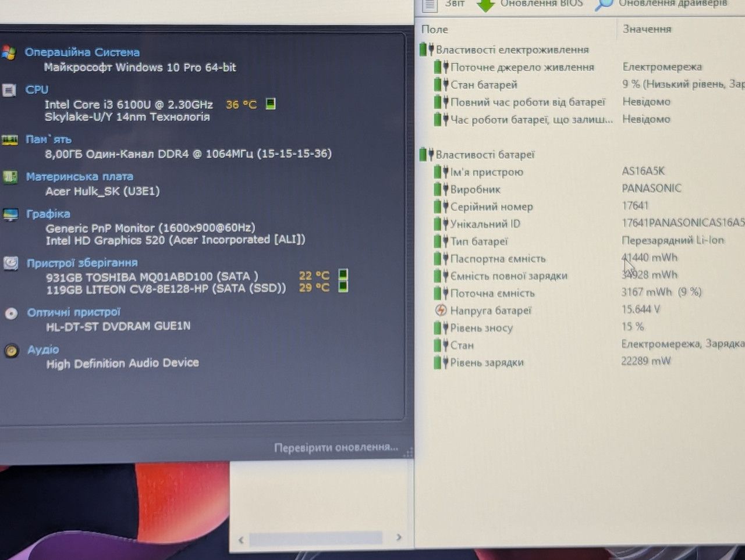
Task: Click the horizontal scrollbar right arrow
Action: click(399, 538)
